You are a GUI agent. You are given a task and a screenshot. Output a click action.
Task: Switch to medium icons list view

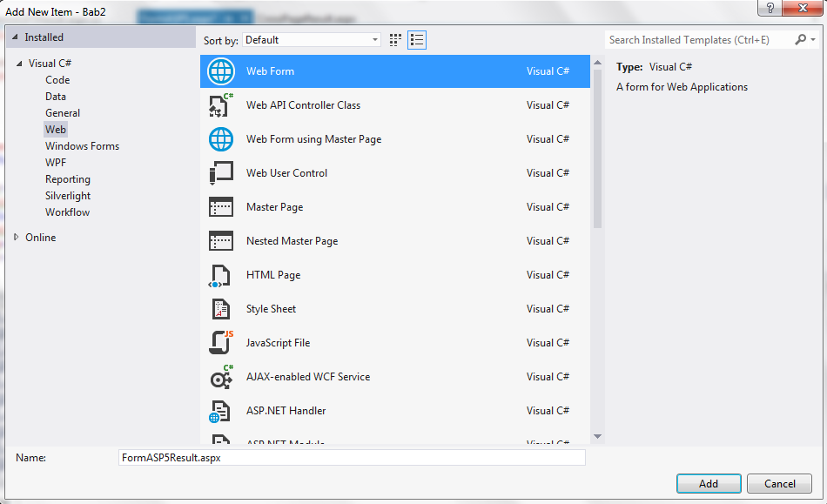tap(417, 40)
